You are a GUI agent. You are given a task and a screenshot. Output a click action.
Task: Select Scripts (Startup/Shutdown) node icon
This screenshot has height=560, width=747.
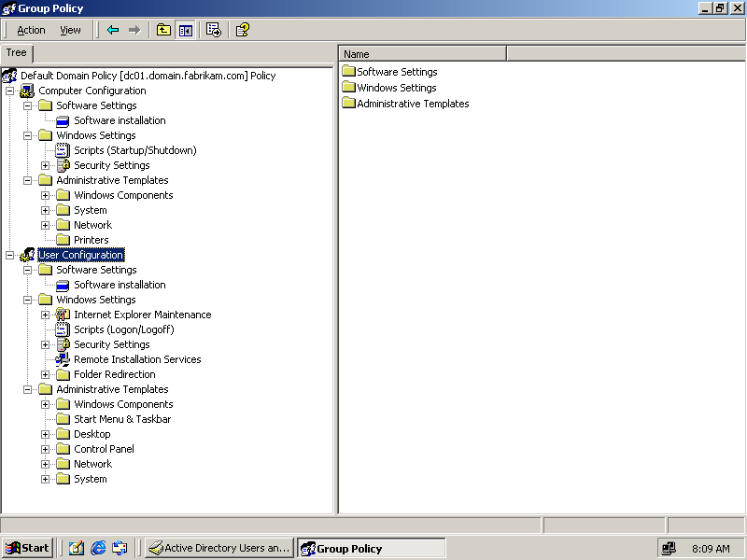pos(63,150)
